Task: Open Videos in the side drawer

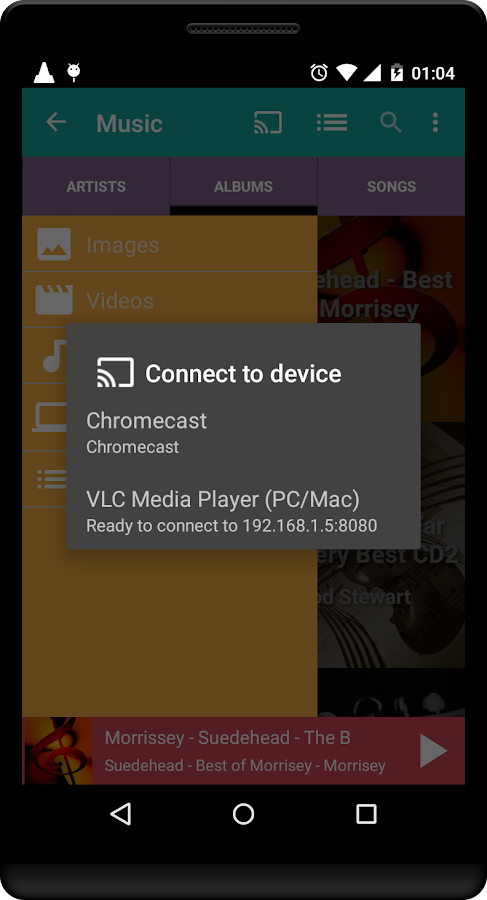Action: tap(169, 300)
